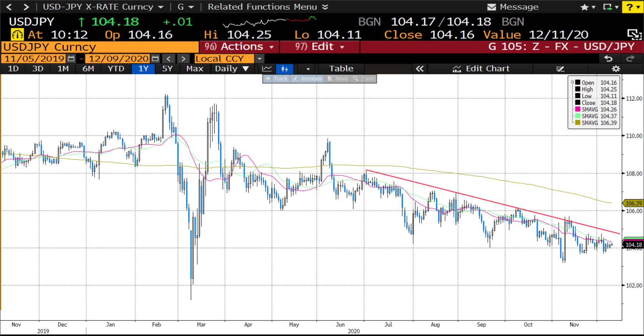
Task: Open the start date calendar picker
Action: click(x=71, y=59)
